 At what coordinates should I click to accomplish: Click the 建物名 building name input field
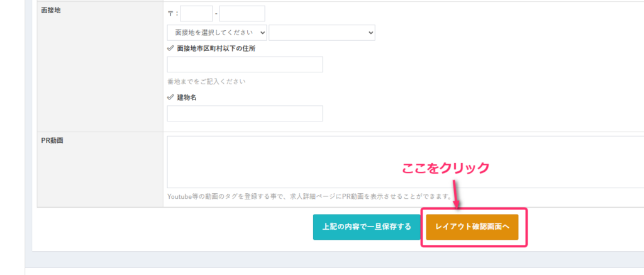[245, 113]
